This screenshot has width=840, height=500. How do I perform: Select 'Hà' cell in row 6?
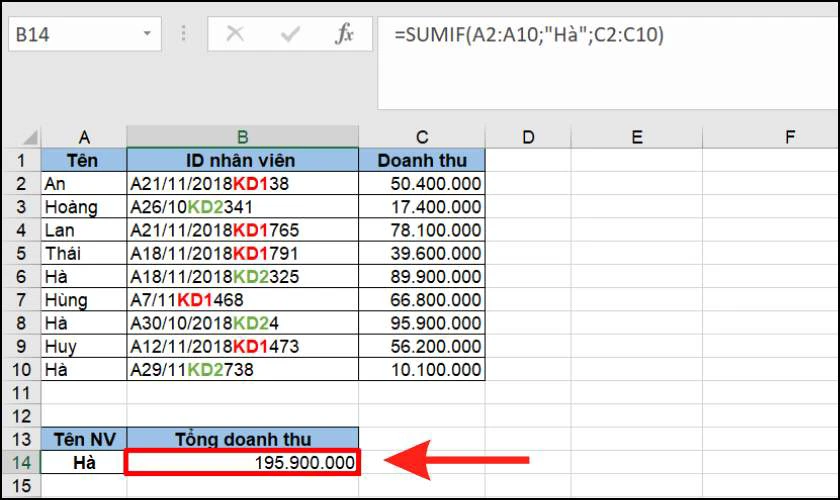click(84, 277)
